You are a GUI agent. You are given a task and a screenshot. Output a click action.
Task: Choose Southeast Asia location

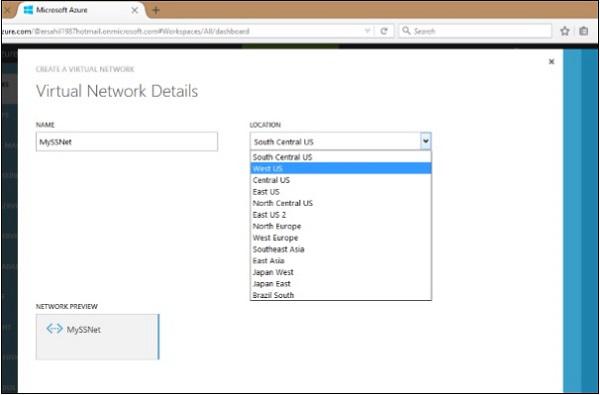click(341, 249)
